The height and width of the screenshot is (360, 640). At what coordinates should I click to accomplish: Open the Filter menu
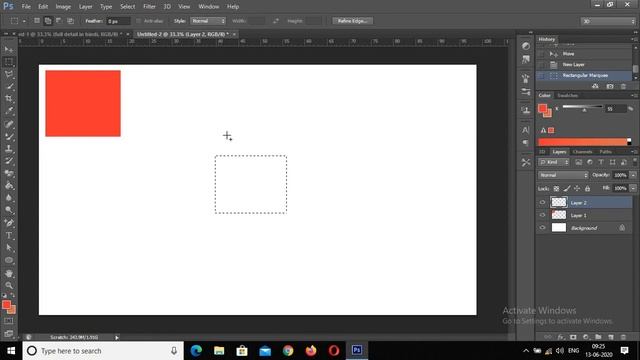pos(149,7)
